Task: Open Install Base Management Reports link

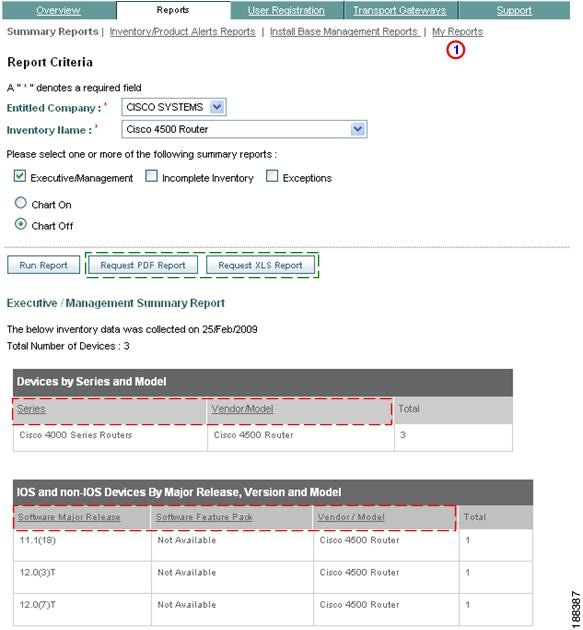Action: coord(344,32)
